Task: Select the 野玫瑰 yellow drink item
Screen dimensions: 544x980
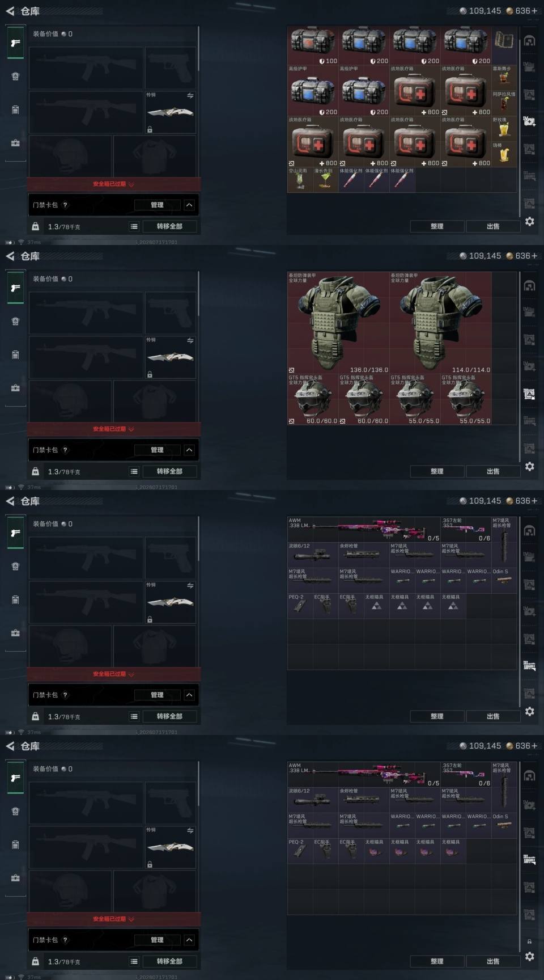Action: point(504,129)
